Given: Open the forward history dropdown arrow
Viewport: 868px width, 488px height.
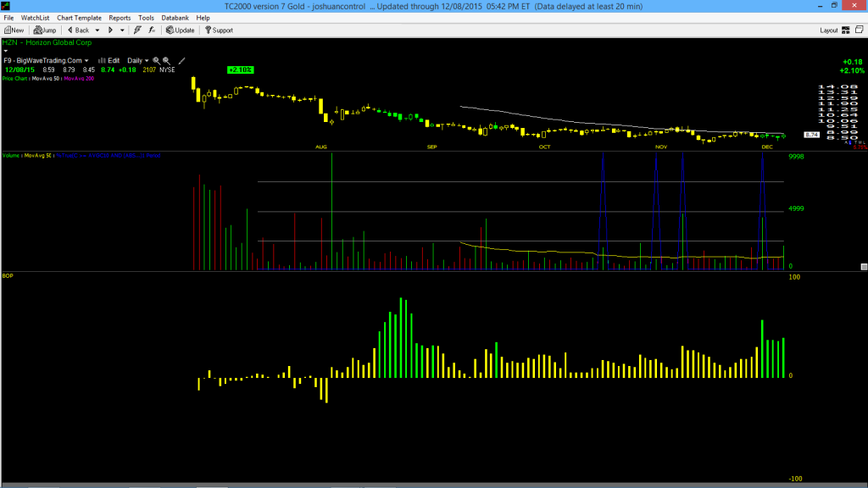Looking at the screenshot, I should [x=122, y=30].
